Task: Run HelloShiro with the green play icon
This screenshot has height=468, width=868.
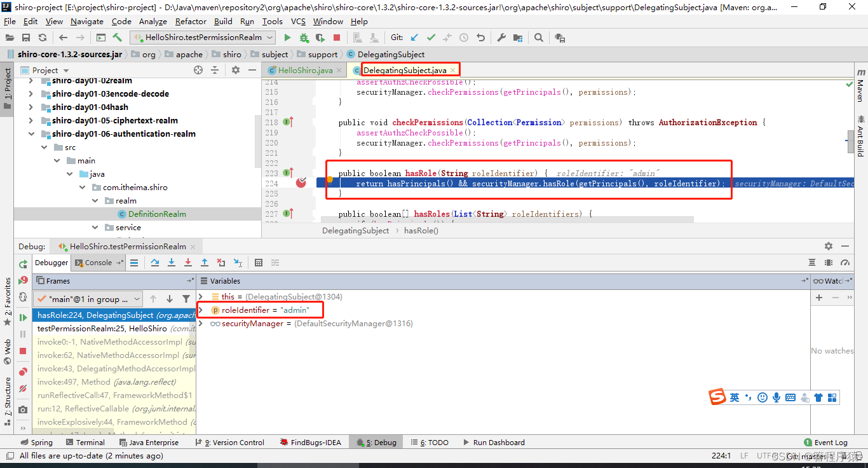Action: tap(287, 38)
